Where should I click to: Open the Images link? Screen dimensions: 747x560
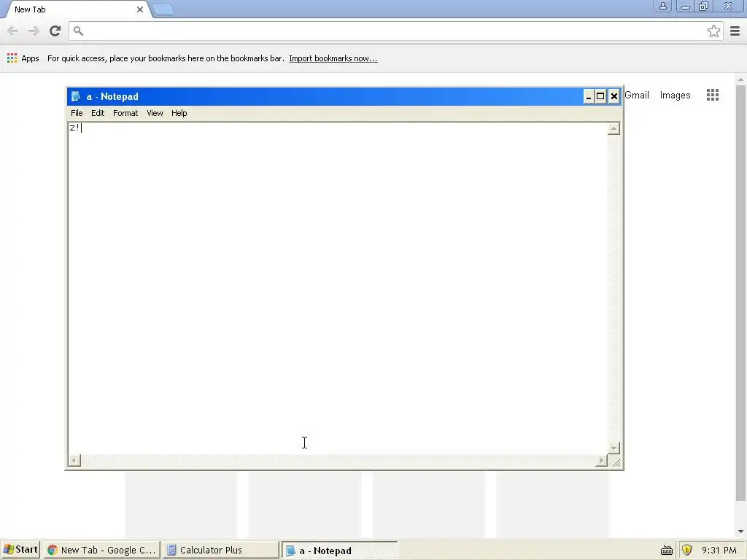pyautogui.click(x=675, y=96)
